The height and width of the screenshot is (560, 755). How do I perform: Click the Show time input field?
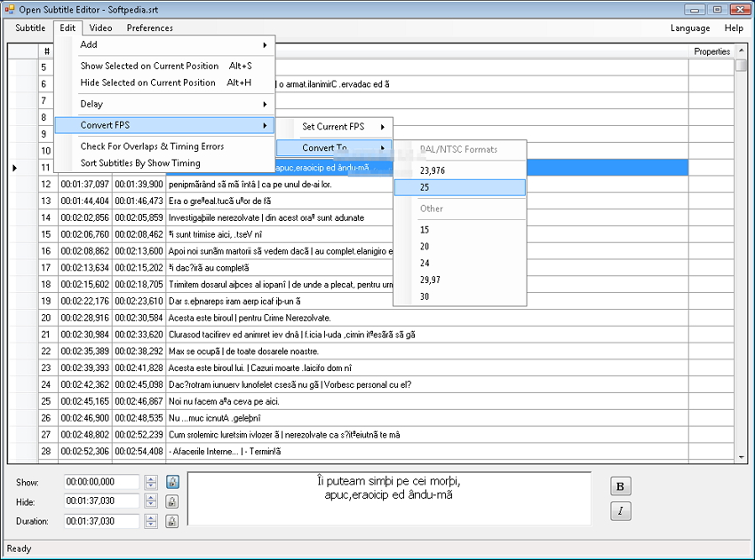point(101,482)
